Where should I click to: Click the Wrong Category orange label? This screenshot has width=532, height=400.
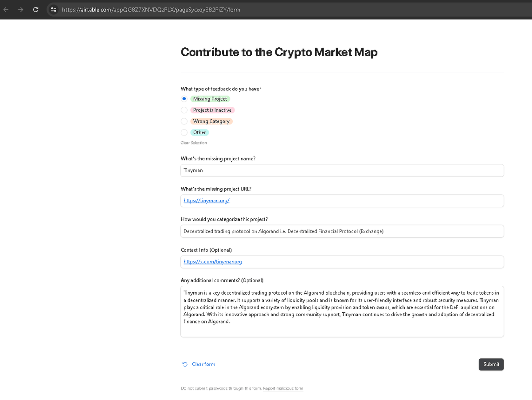click(x=211, y=121)
